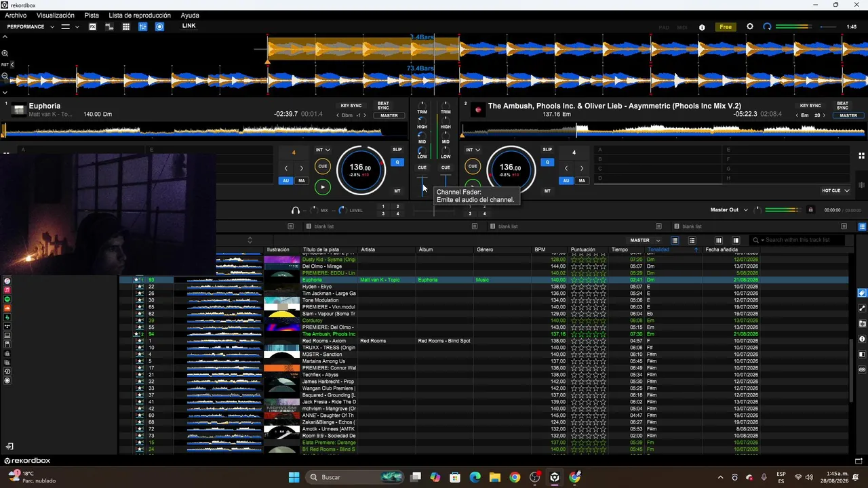This screenshot has height=488, width=868.
Task: Zoom in on the waveform
Action: 5,53
